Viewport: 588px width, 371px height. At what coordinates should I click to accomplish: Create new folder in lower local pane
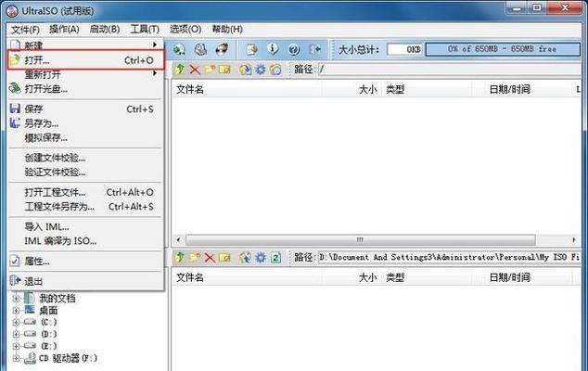[x=195, y=257]
